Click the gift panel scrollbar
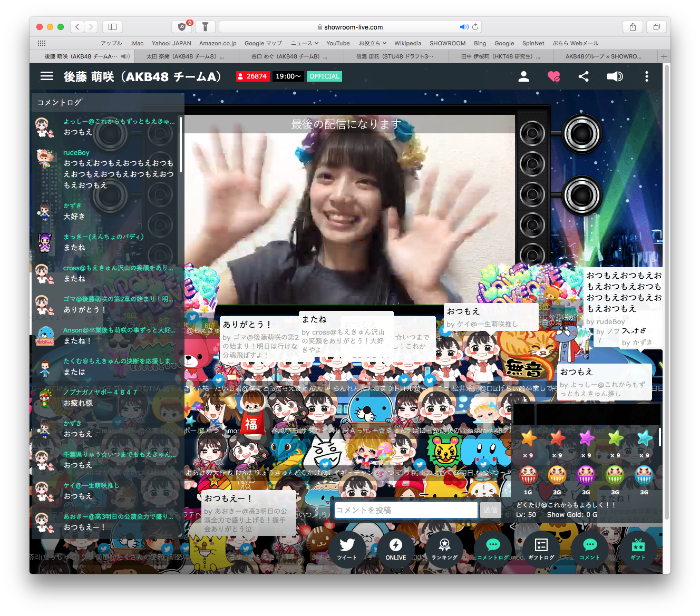 (x=660, y=437)
